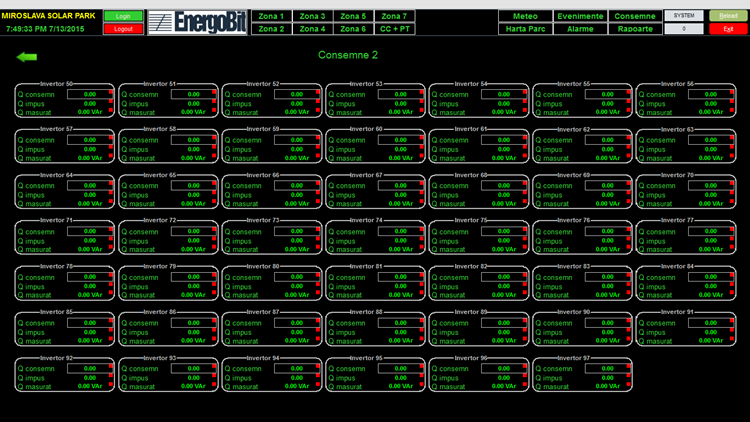750x422 pixels.
Task: Click red indicator beside Invertor 74 Q consemn
Action: [422, 231]
